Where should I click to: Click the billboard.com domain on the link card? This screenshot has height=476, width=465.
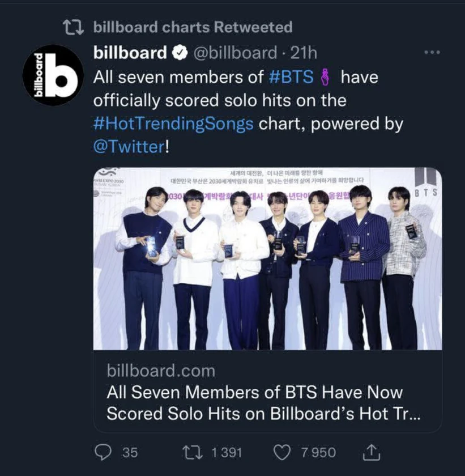point(161,371)
